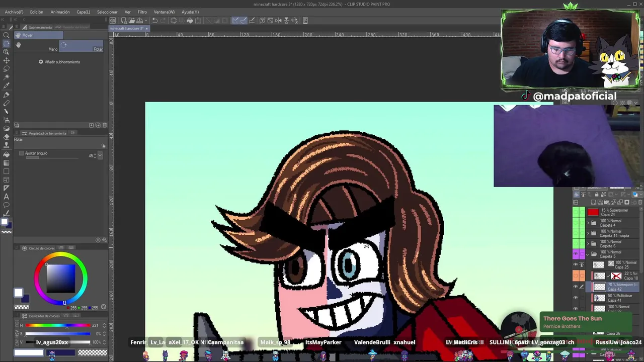Select the Airbrush tool

tap(7, 120)
